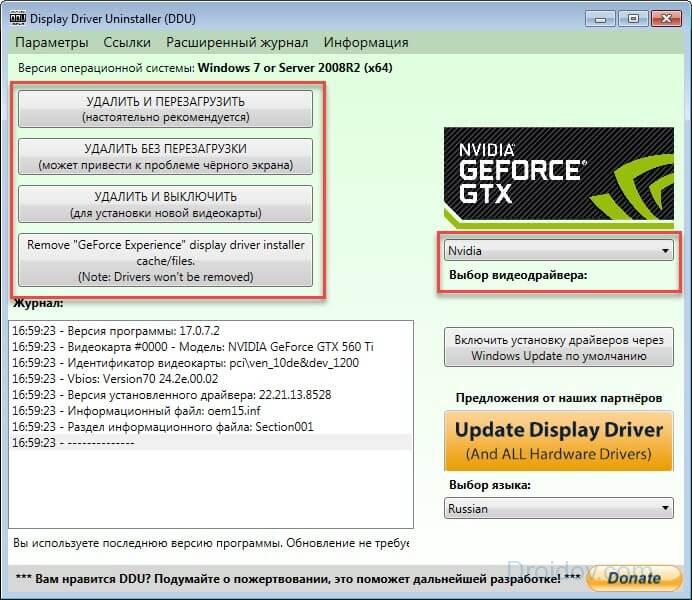Select log line ending in Section001

211,427
